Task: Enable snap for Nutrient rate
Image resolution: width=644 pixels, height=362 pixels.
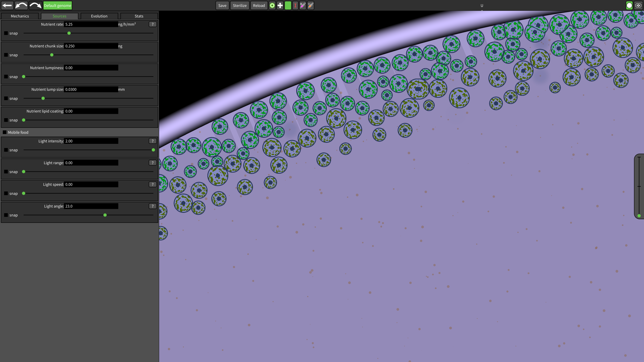Action: 6,33
